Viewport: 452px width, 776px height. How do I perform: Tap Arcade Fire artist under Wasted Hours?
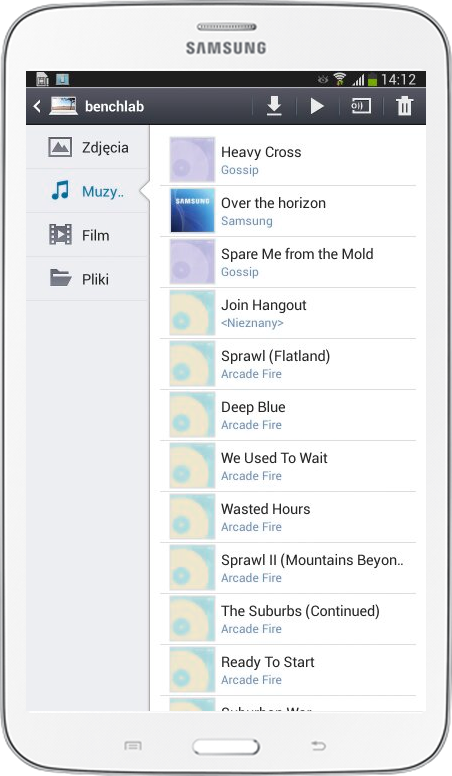pyautogui.click(x=251, y=527)
